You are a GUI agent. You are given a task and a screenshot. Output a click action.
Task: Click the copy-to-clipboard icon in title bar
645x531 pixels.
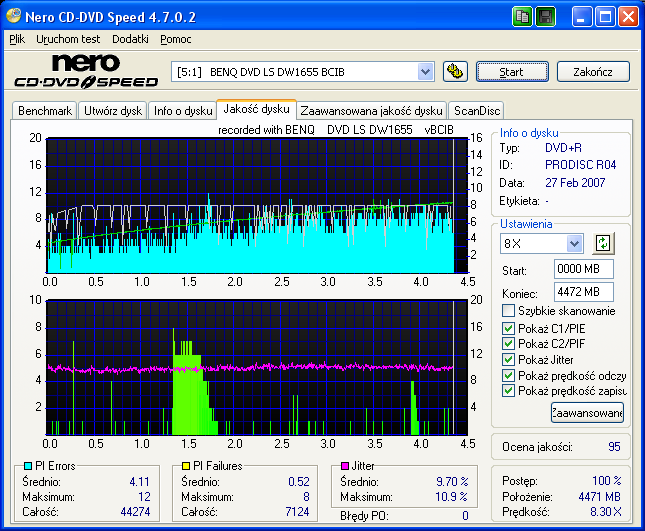click(522, 17)
